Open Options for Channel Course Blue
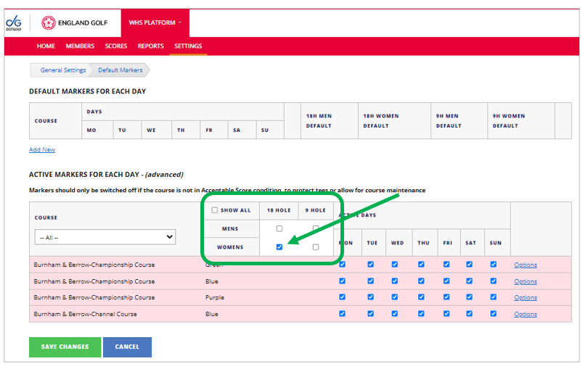This screenshot has width=588, height=369. (x=526, y=314)
